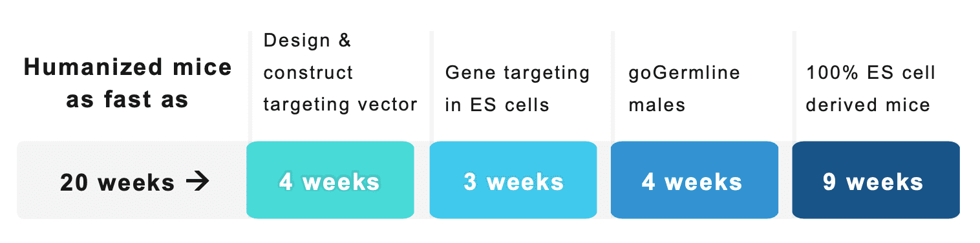Pick the darkest navy color block
Image resolution: width=980 pixels, height=243 pixels.
(x=876, y=180)
